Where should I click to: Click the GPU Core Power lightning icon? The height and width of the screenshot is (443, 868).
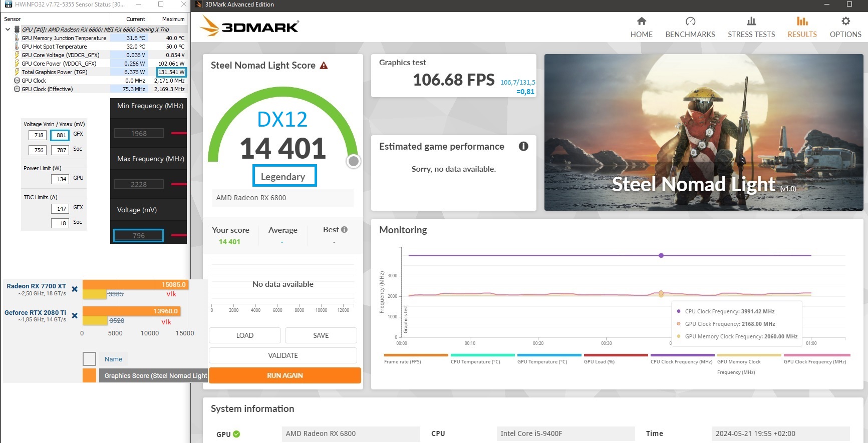tap(17, 64)
